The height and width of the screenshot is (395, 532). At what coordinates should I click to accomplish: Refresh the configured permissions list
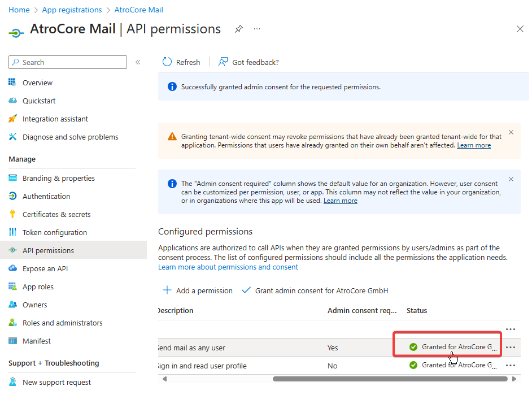(181, 62)
